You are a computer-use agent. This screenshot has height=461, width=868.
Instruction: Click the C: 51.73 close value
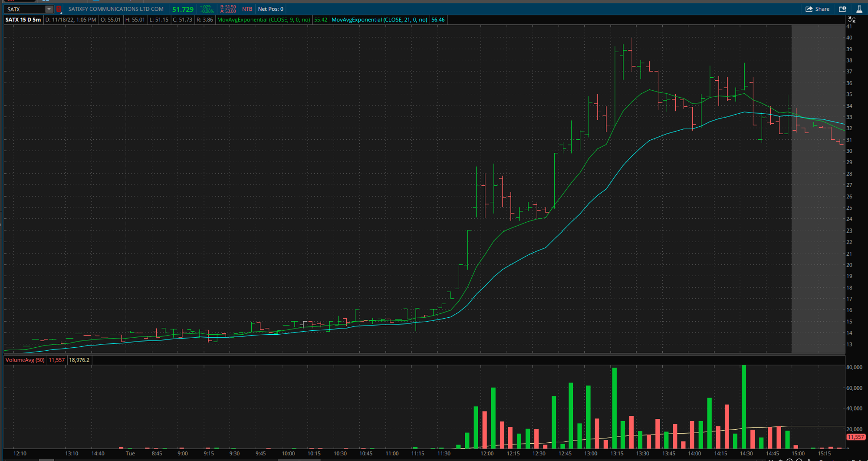[182, 20]
